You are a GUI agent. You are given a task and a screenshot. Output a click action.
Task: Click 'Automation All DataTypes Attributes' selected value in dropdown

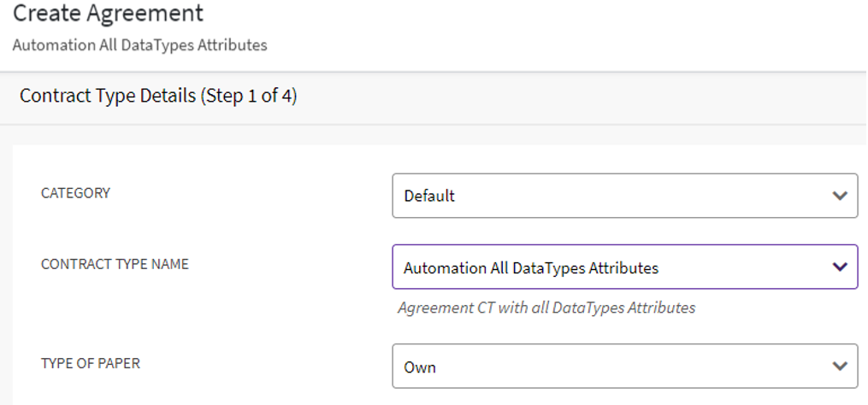[x=531, y=268]
